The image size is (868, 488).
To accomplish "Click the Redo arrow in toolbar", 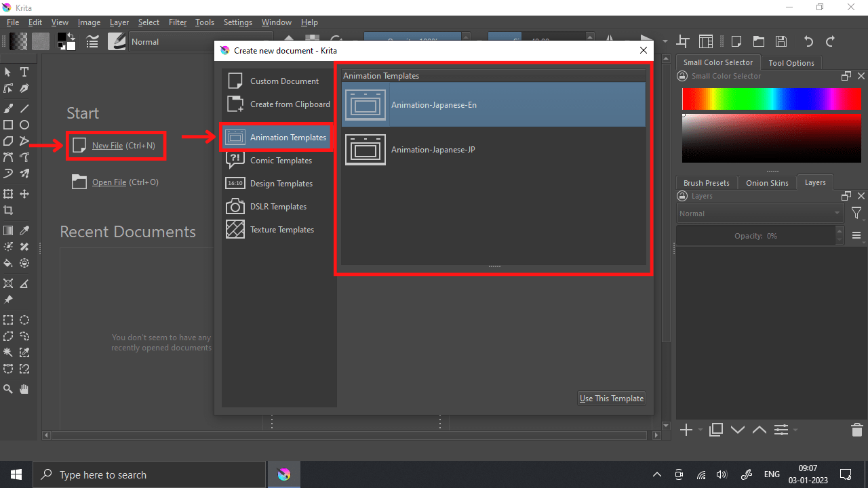I will [829, 41].
